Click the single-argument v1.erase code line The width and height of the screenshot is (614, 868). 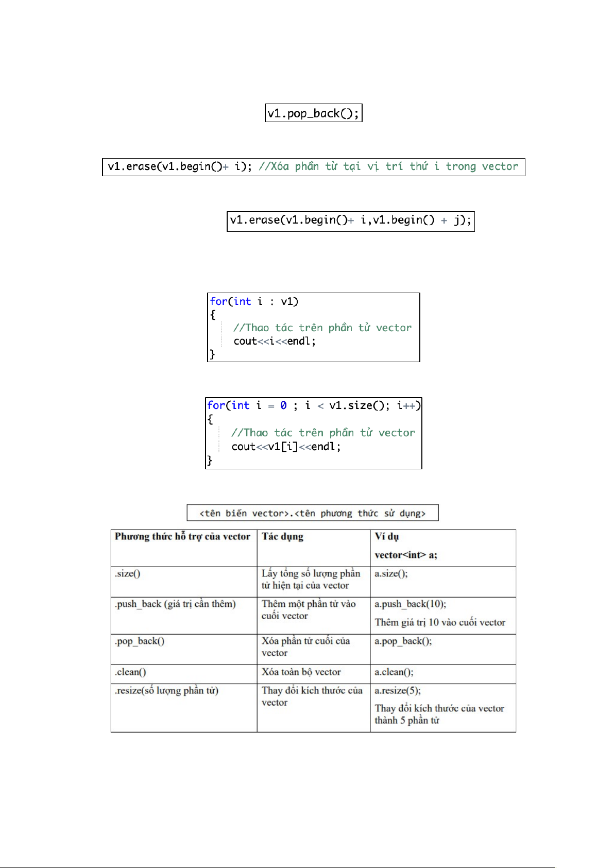(x=179, y=166)
